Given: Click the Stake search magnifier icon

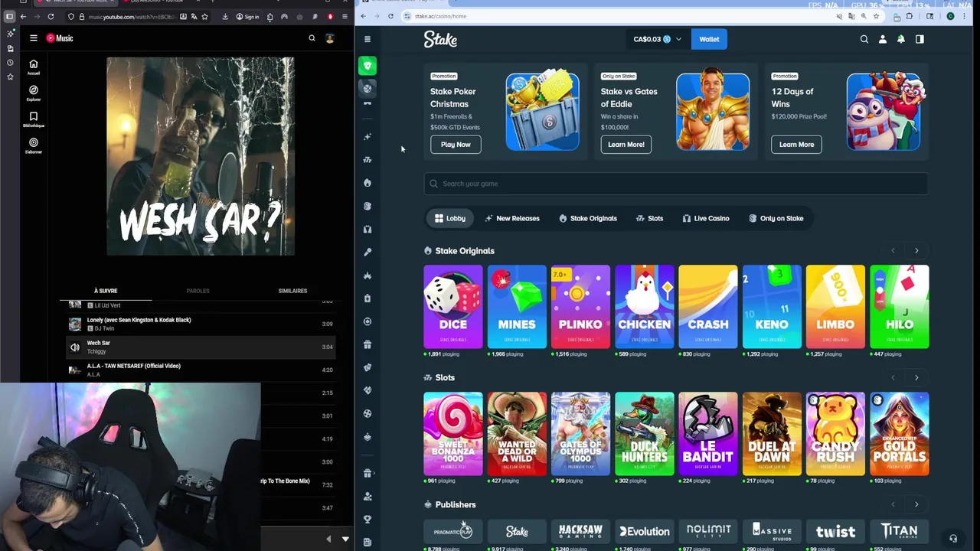Looking at the screenshot, I should coord(864,39).
